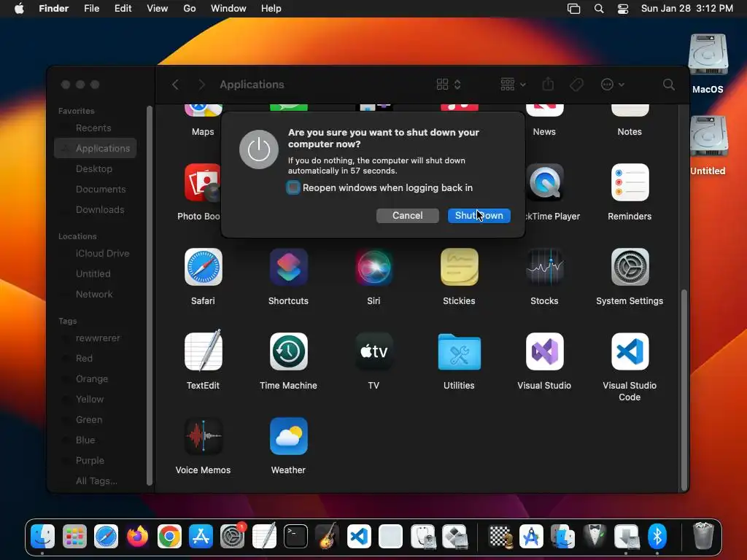Go forward with Finder forward arrow
The width and height of the screenshot is (747, 560).
[x=201, y=85]
